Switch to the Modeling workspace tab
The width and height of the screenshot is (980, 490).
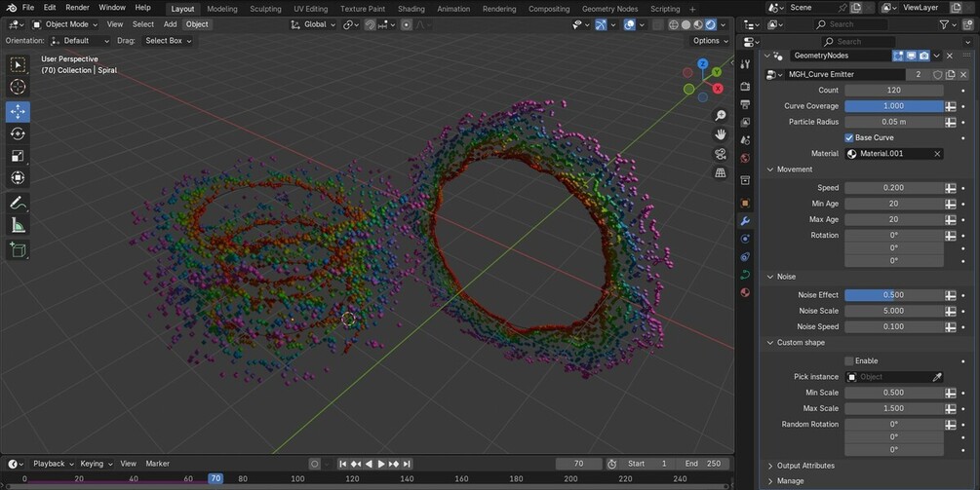(222, 9)
